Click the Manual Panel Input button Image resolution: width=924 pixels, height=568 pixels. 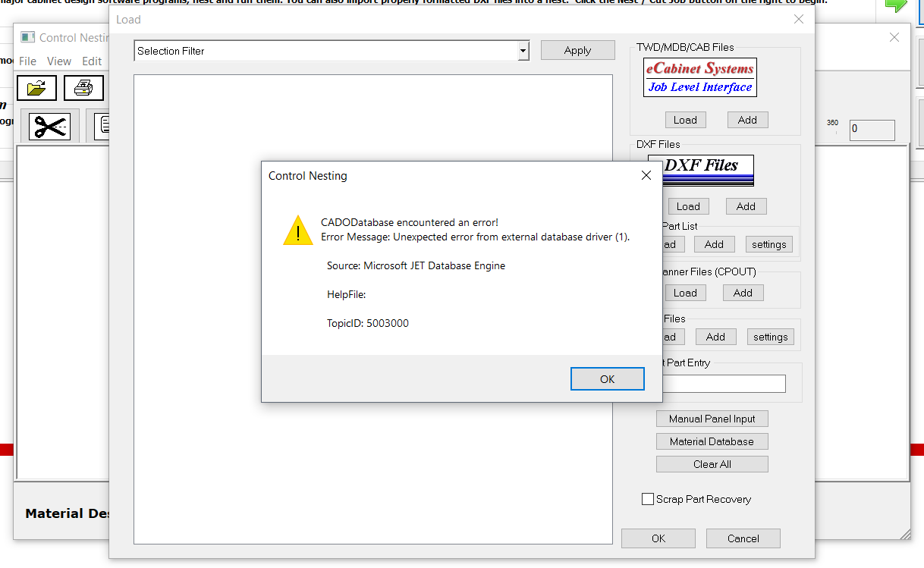click(x=712, y=419)
